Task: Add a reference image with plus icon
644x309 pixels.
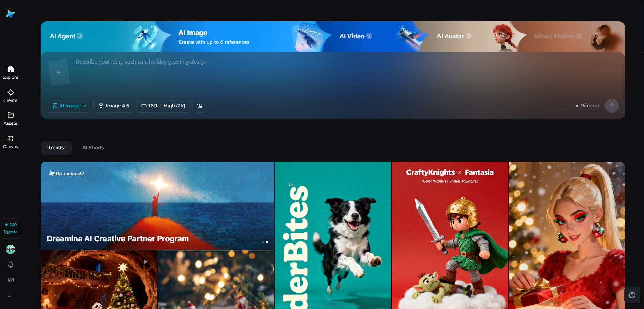Action: (x=59, y=72)
